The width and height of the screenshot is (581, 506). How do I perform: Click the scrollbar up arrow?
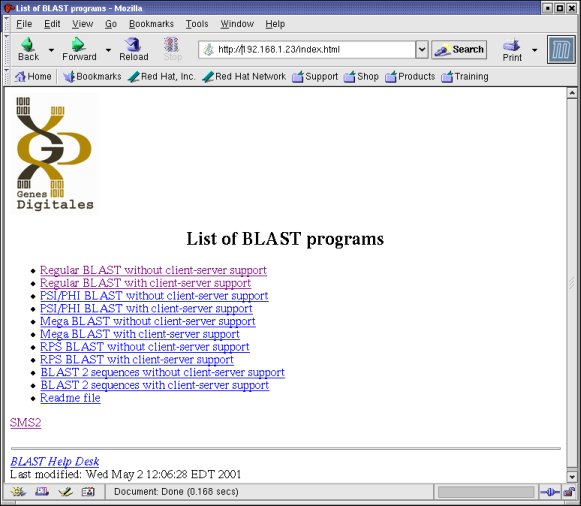point(572,93)
